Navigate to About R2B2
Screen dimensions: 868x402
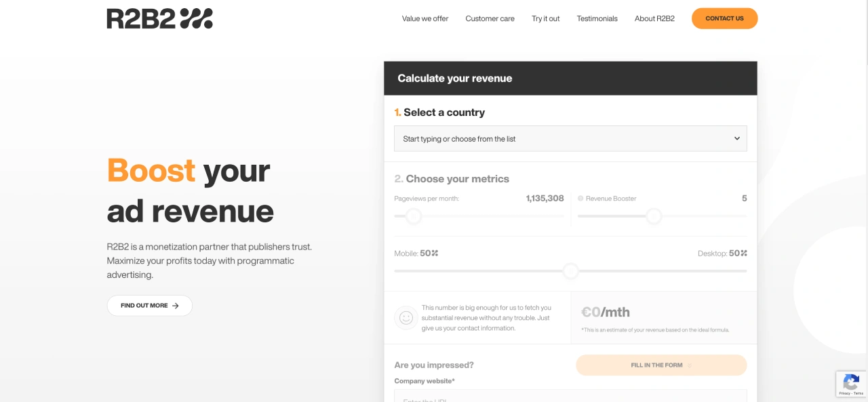654,18
